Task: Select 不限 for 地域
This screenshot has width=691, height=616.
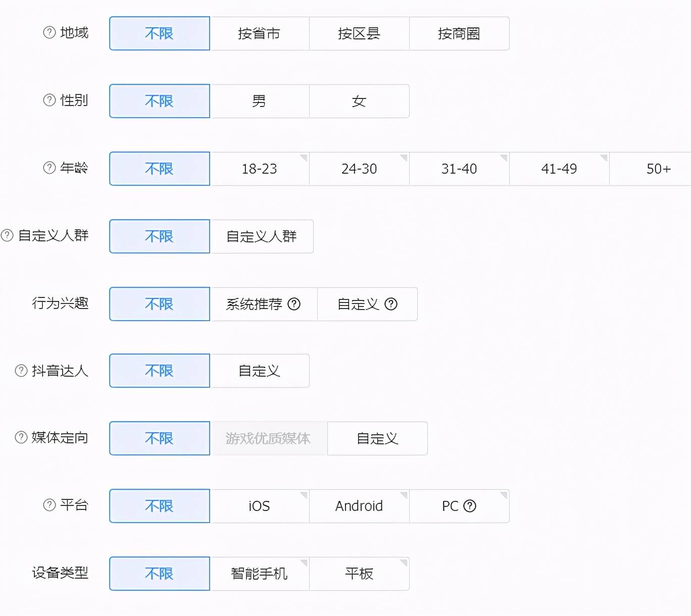Action: click(160, 33)
